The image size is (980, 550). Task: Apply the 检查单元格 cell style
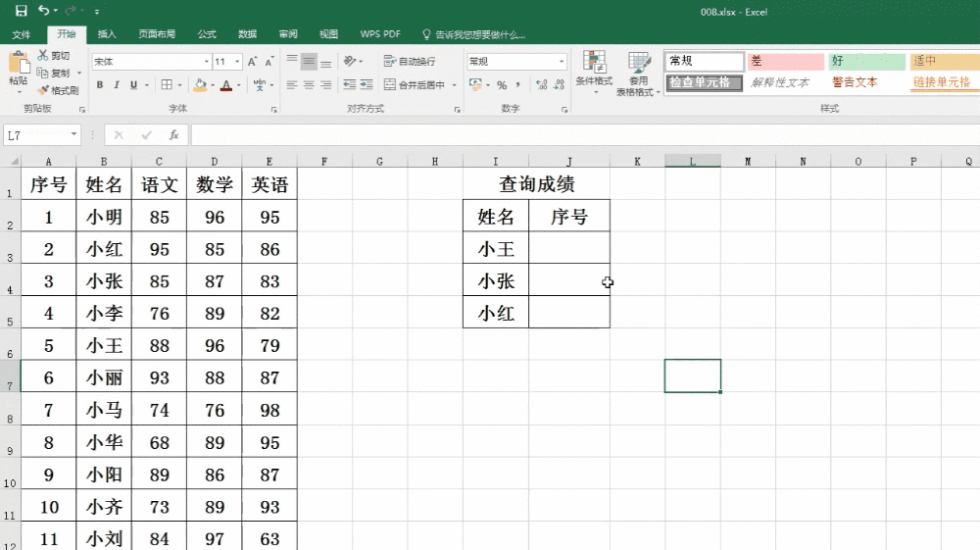pyautogui.click(x=704, y=82)
